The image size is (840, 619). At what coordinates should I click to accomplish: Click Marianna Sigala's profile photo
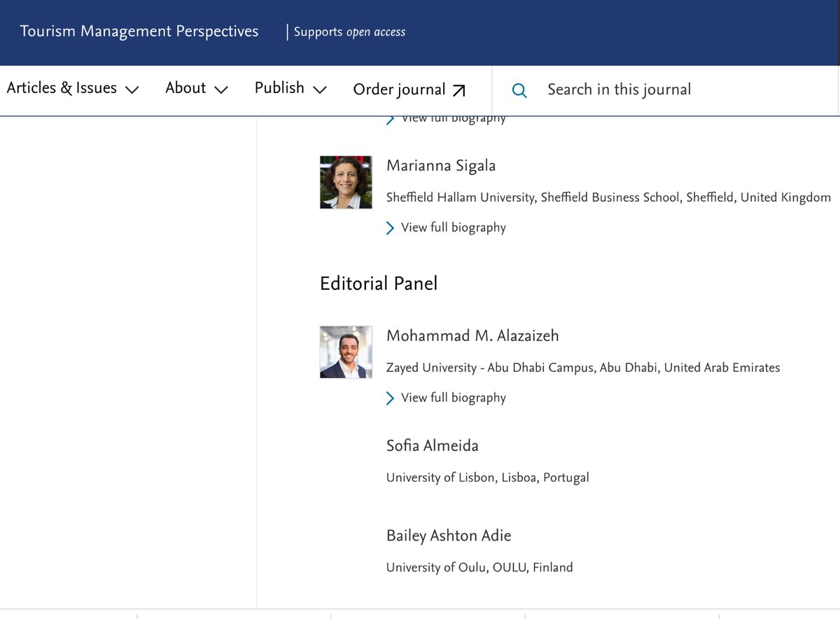tap(346, 182)
